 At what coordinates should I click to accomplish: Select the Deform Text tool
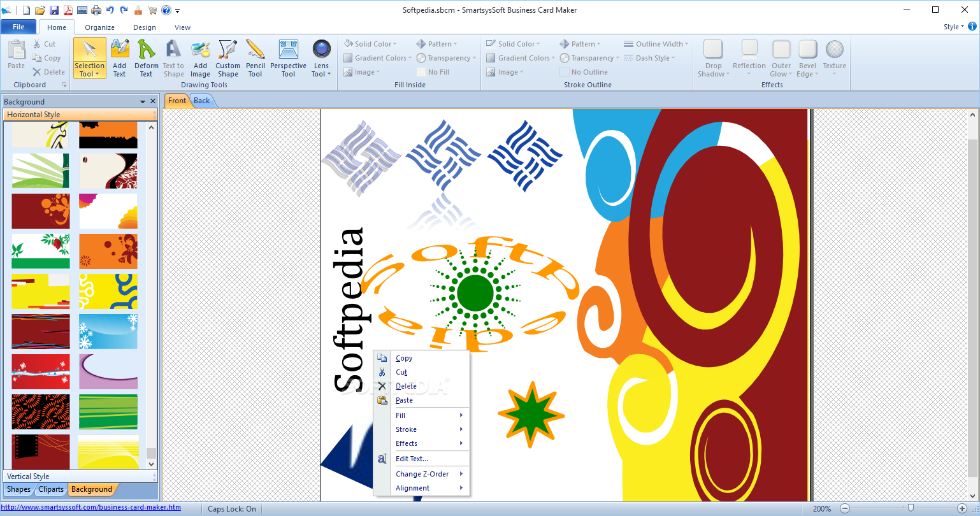click(147, 58)
